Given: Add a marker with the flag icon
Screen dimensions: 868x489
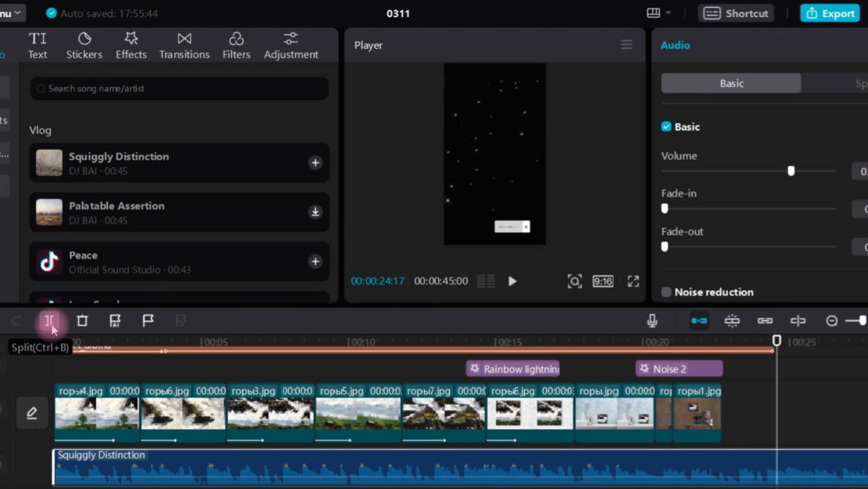Looking at the screenshot, I should coord(148,320).
